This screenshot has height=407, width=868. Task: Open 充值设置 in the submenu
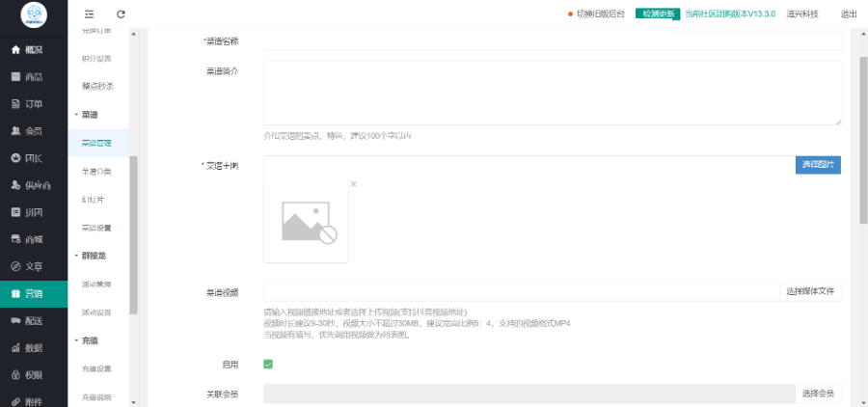point(96,368)
